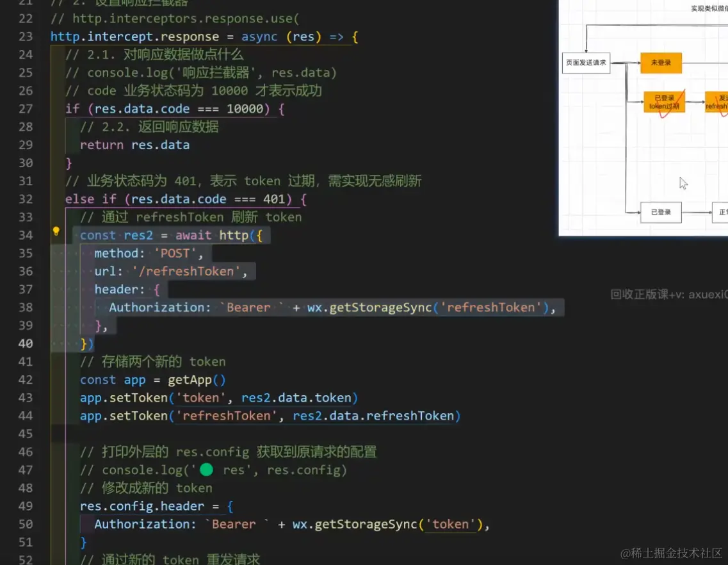Click the '页面发送请求' box in the flowchart
This screenshot has height=565, width=728.
click(586, 63)
